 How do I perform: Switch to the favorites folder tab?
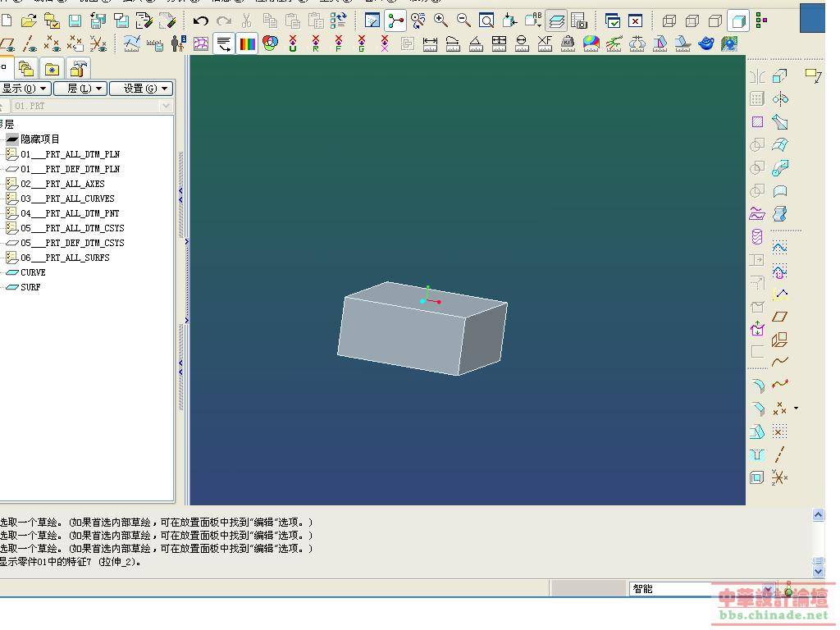52,69
